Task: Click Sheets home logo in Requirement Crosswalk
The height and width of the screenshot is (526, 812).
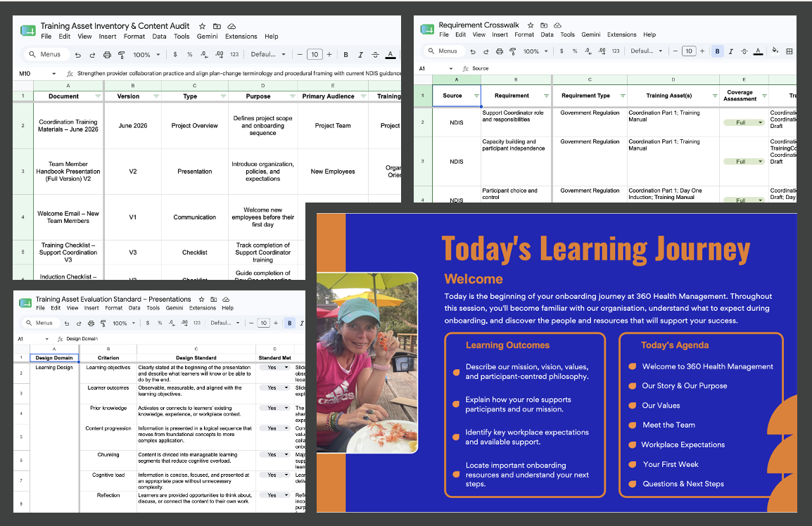Action: click(427, 30)
